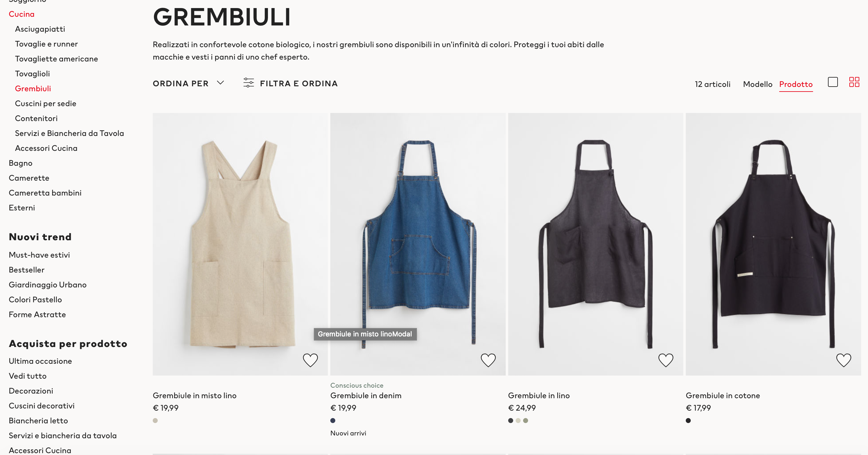The image size is (868, 455).
Task: Open Cuscini per sedie category
Action: pos(46,103)
